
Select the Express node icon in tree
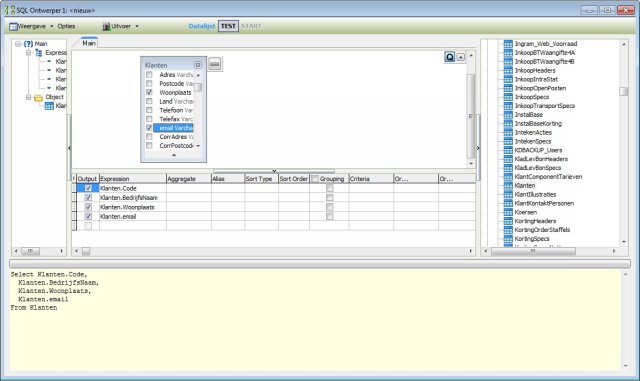[39, 53]
